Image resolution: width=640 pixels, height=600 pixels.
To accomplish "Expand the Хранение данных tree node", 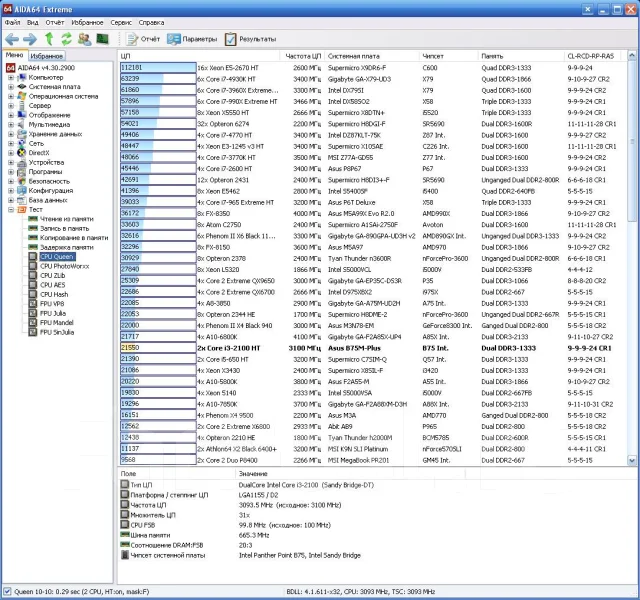I will 11,134.
